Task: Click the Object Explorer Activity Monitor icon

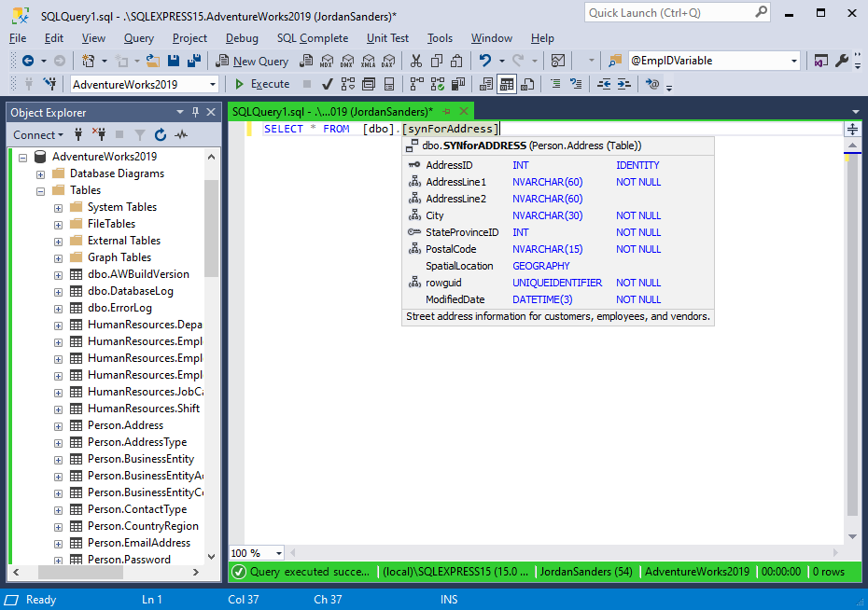Action: (181, 135)
